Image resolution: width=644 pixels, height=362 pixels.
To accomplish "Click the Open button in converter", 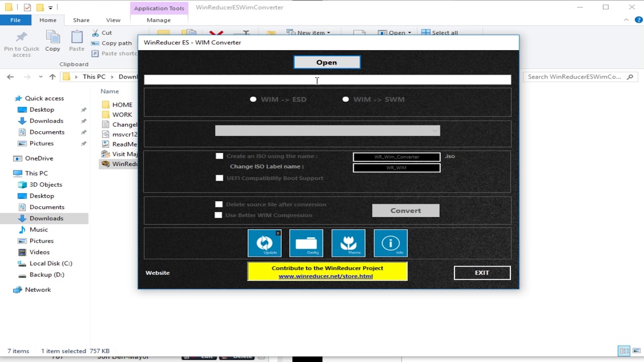I will (327, 62).
